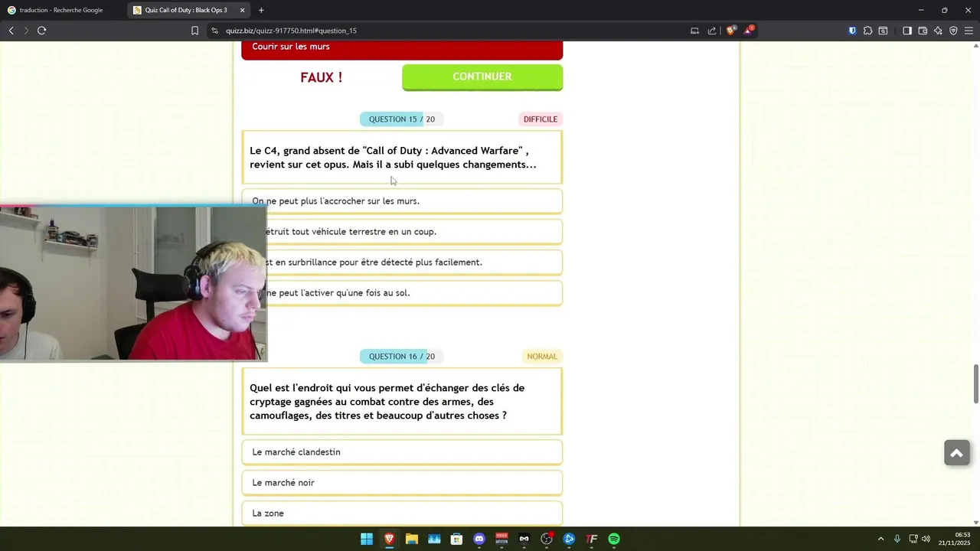Viewport: 980px width, 551px height.
Task: Close the Quiz Call of Duty tab
Action: [242, 10]
